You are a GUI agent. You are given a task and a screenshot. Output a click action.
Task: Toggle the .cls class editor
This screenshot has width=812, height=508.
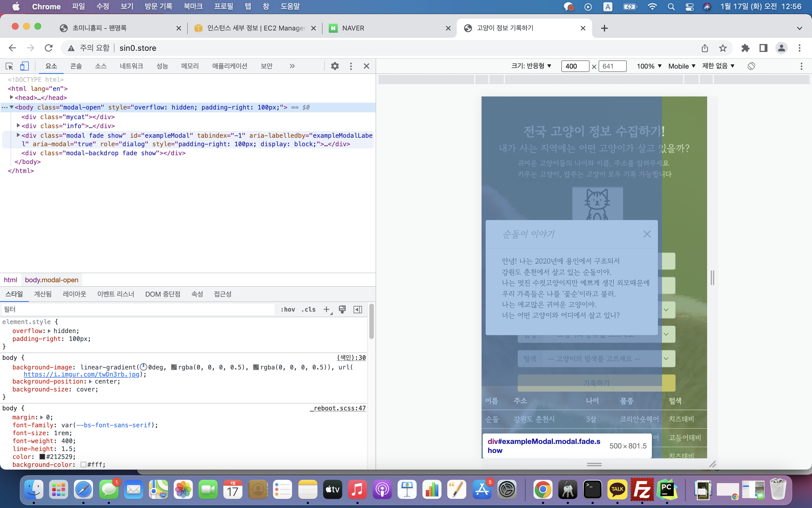[x=308, y=309]
